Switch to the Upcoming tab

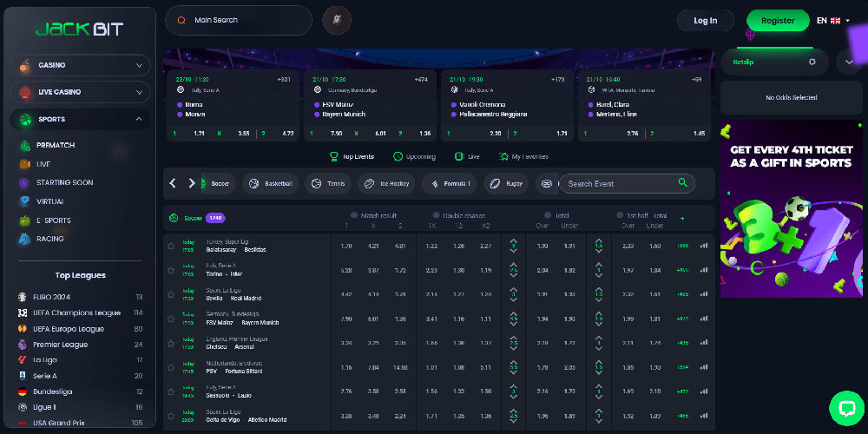coord(414,157)
